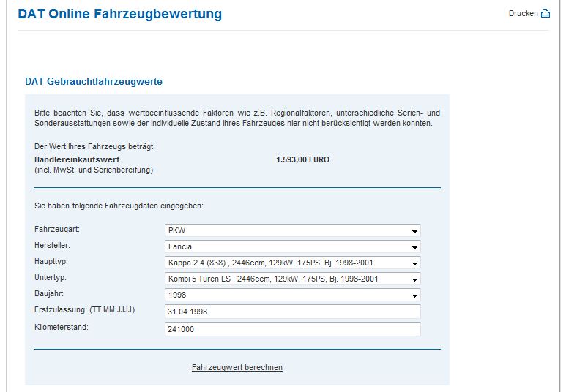Click the DAT Online Fahrzeugbewertung page title
The height and width of the screenshot is (392, 566).
[119, 14]
